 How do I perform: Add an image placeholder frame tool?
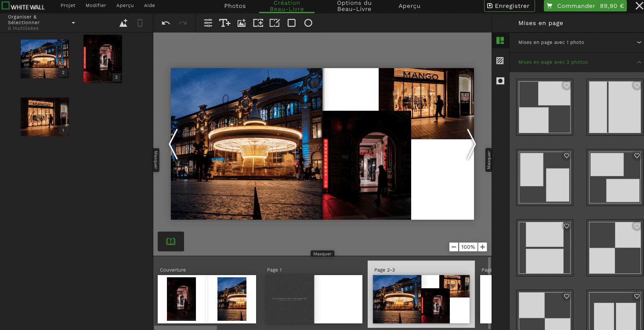[258, 23]
